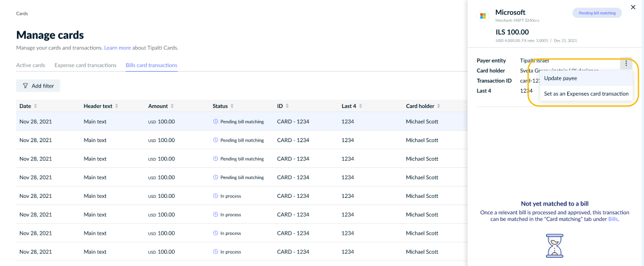Click the hourglass illustration in the panel
644x266 pixels.
[x=554, y=246]
